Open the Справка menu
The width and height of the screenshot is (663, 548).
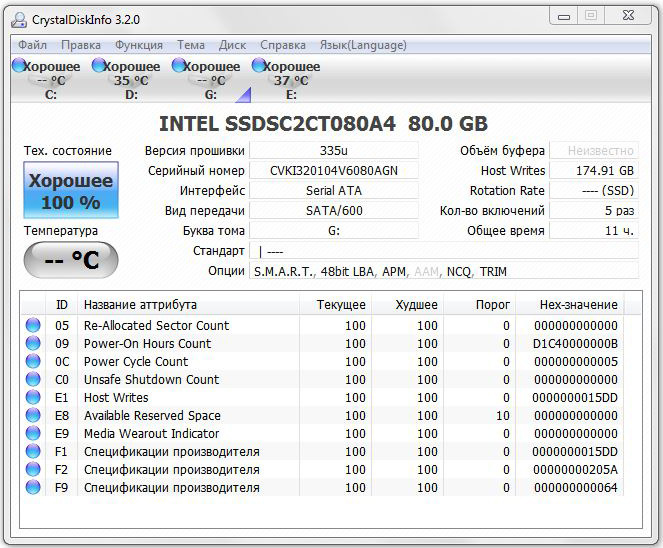tap(283, 45)
